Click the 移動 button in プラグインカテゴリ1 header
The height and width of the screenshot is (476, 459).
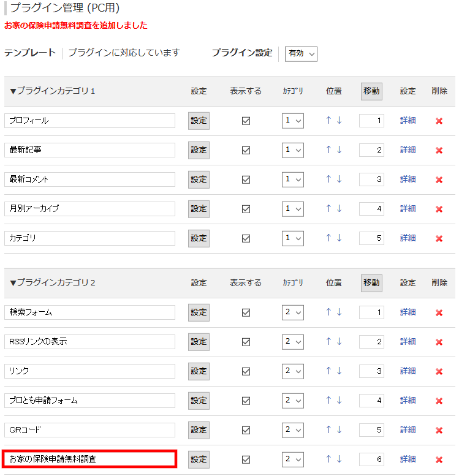coord(371,91)
